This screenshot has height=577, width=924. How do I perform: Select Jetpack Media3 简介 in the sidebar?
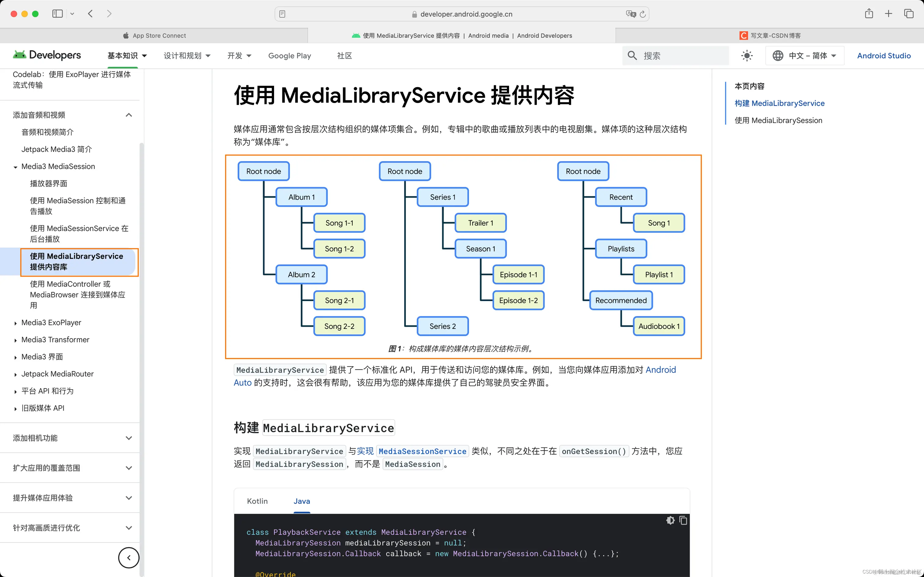point(56,149)
